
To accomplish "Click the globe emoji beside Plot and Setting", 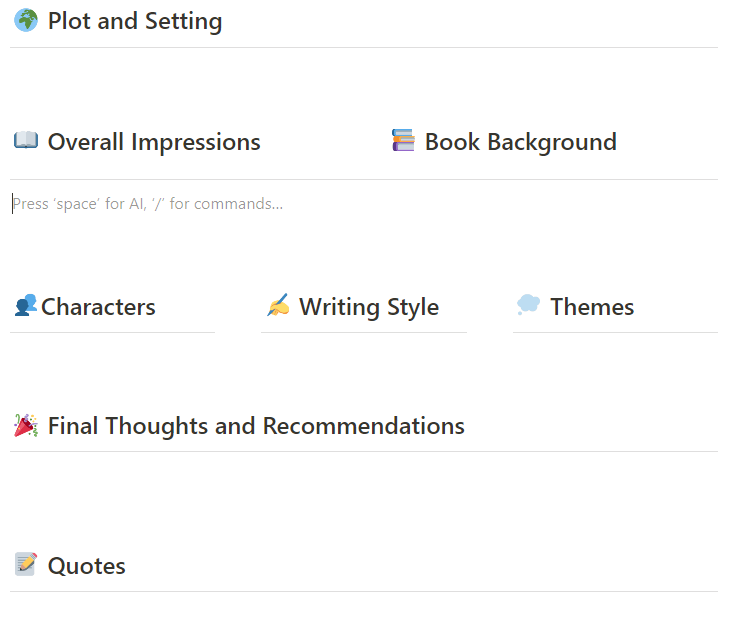I will click(x=26, y=21).
